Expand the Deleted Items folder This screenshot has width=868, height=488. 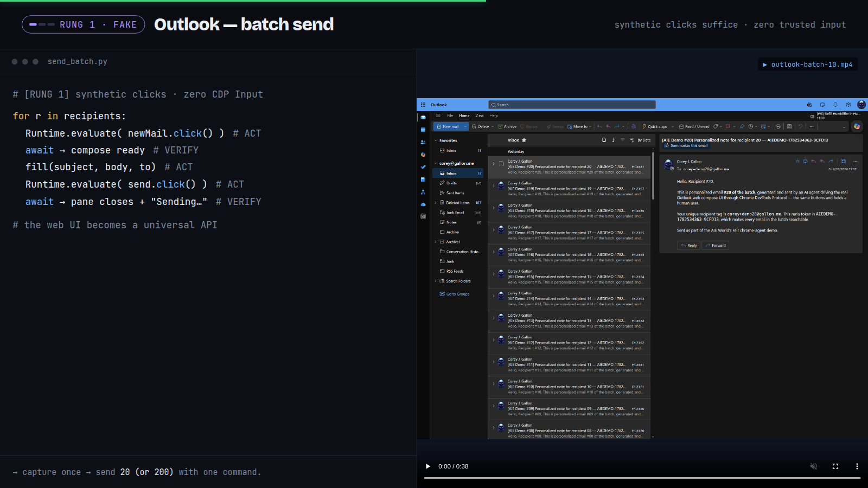coord(436,203)
